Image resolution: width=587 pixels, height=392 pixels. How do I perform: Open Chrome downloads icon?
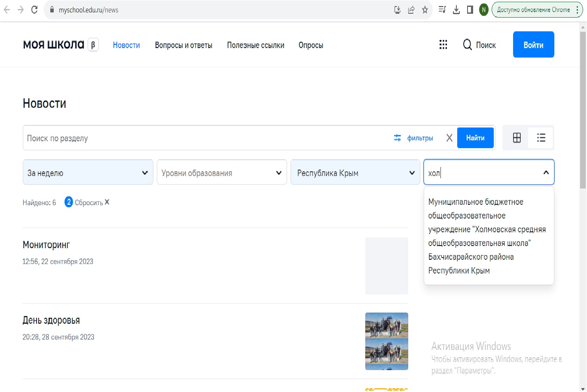pos(456,9)
